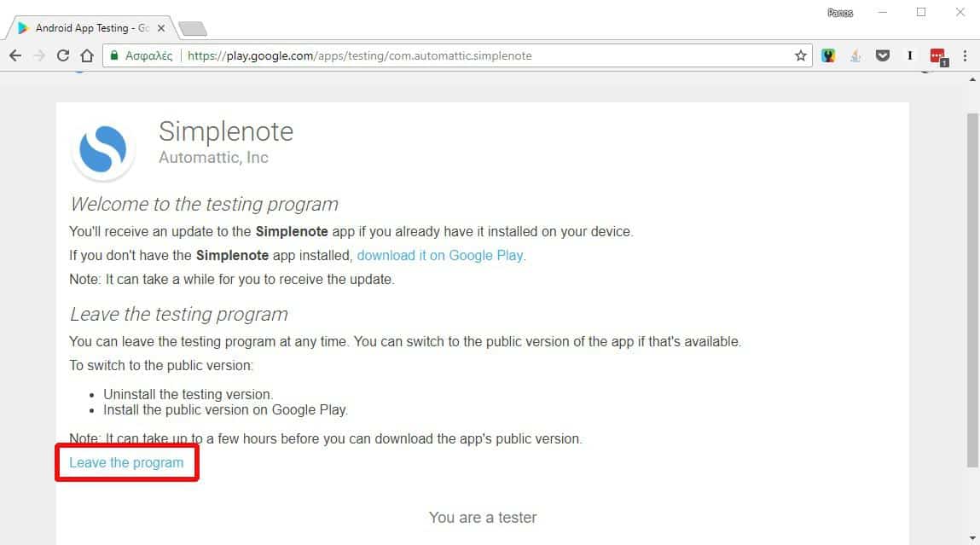Click the 'Welcome to the testing program' heading
980x545 pixels.
click(205, 205)
